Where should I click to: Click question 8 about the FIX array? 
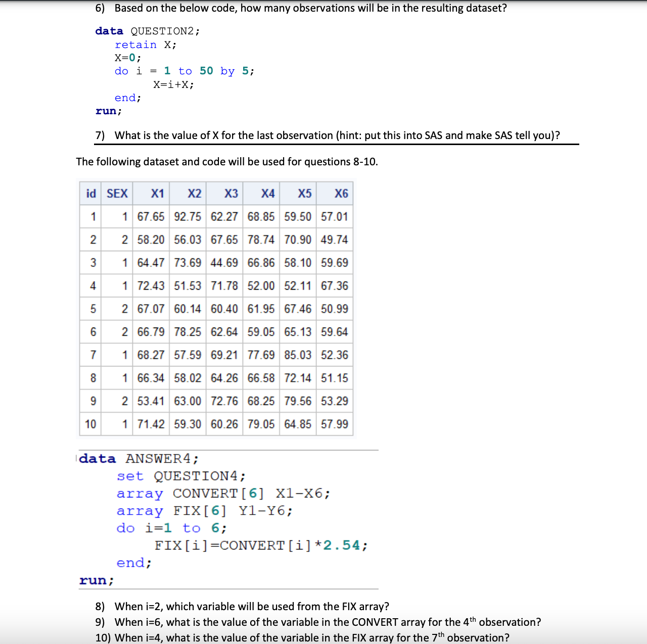[x=242, y=606]
